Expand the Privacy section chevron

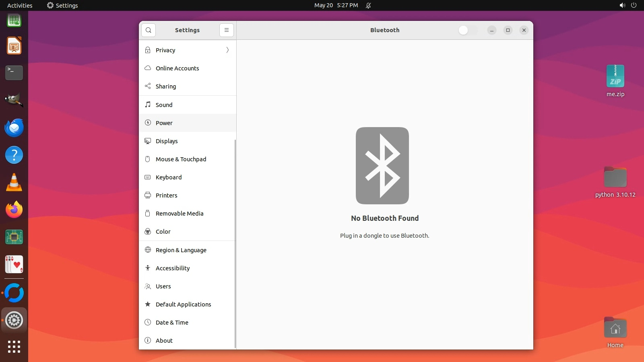click(x=227, y=50)
